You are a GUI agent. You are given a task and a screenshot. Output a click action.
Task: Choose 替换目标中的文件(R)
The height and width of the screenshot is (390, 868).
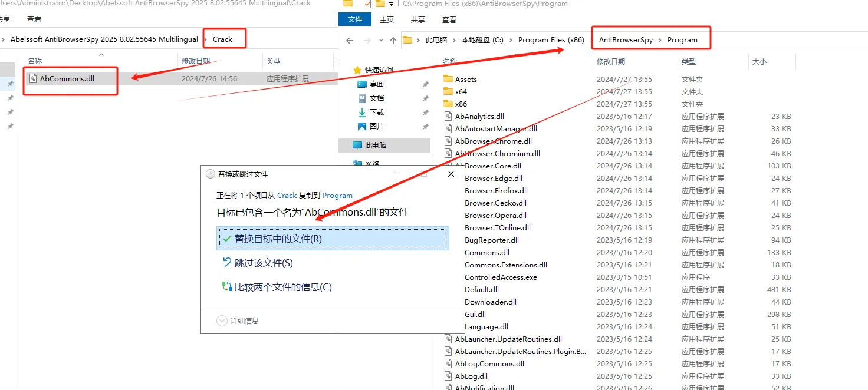click(332, 239)
